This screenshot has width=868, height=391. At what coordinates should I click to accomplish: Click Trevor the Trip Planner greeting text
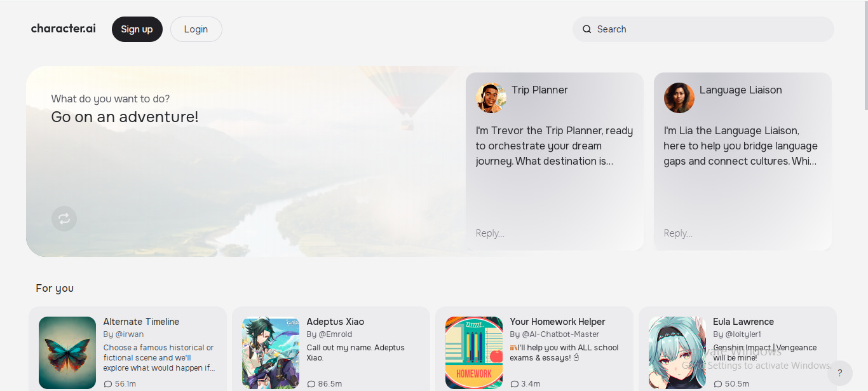click(555, 146)
